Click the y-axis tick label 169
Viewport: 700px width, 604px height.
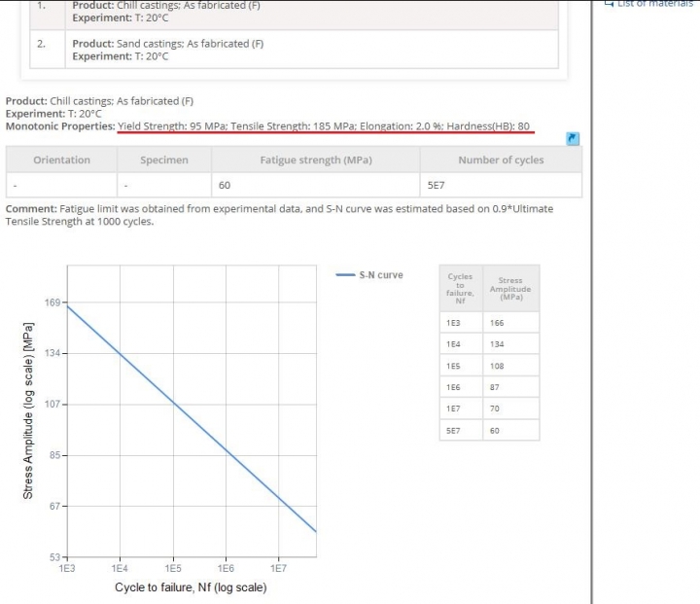tap(52, 302)
